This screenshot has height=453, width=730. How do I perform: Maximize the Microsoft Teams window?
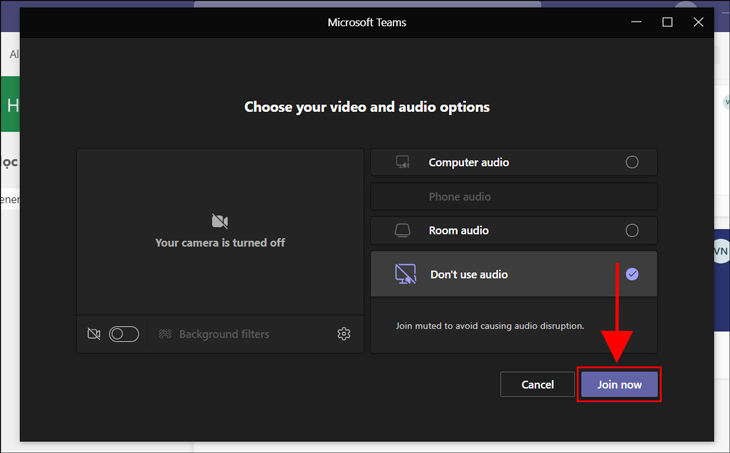(x=667, y=22)
